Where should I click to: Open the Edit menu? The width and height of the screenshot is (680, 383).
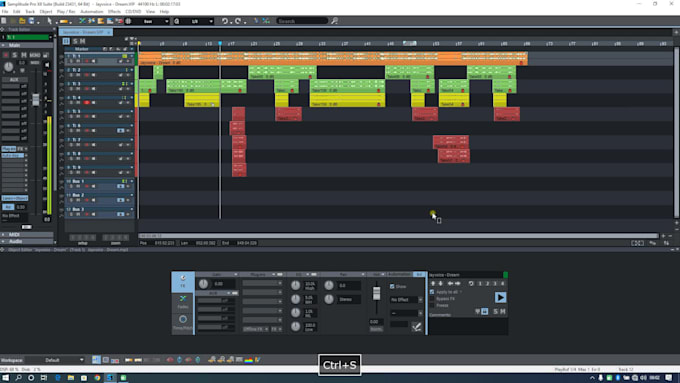click(x=16, y=11)
